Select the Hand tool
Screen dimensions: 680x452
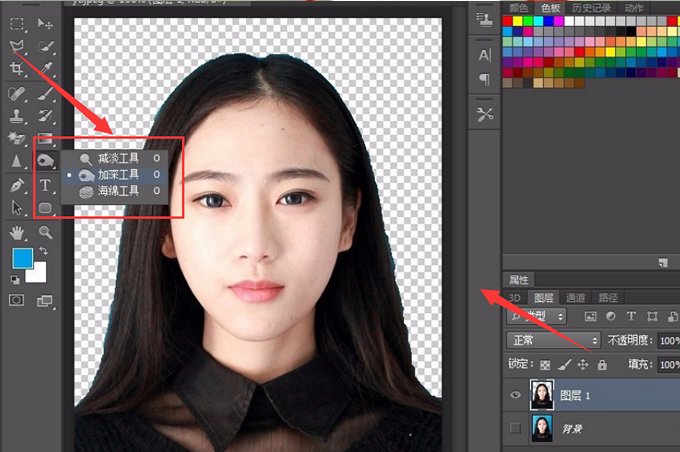[17, 233]
